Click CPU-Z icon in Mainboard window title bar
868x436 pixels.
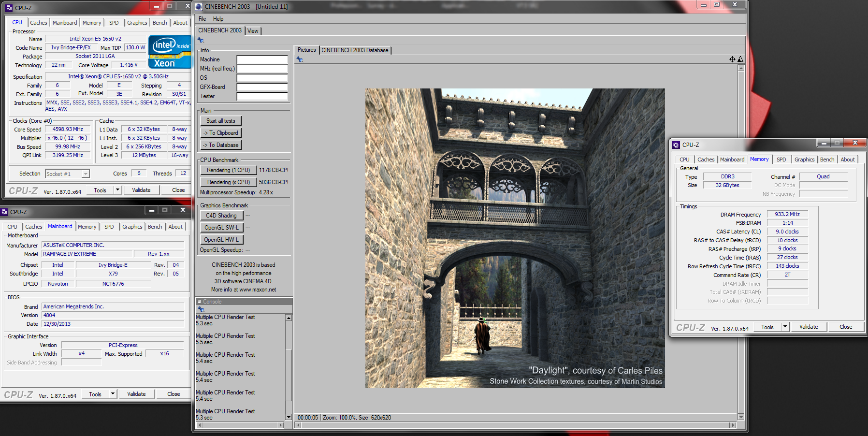pyautogui.click(x=4, y=212)
